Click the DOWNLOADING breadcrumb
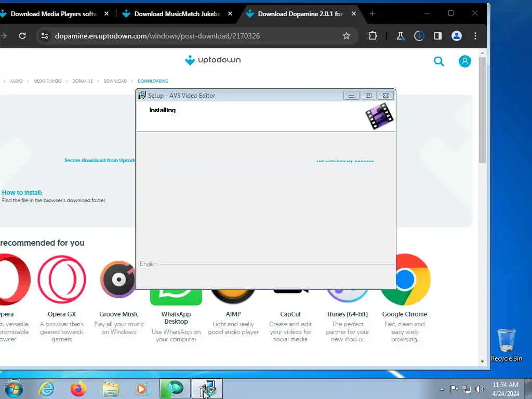This screenshot has height=399, width=532. pyautogui.click(x=153, y=81)
